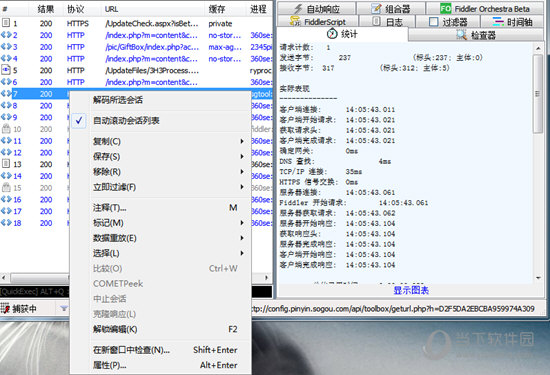Click the 显示图表 link
The image size is (550, 375).
point(411,290)
